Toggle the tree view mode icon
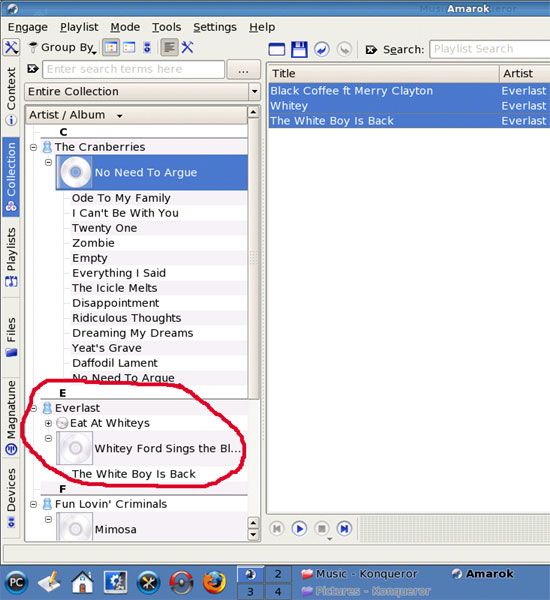 pyautogui.click(x=111, y=47)
